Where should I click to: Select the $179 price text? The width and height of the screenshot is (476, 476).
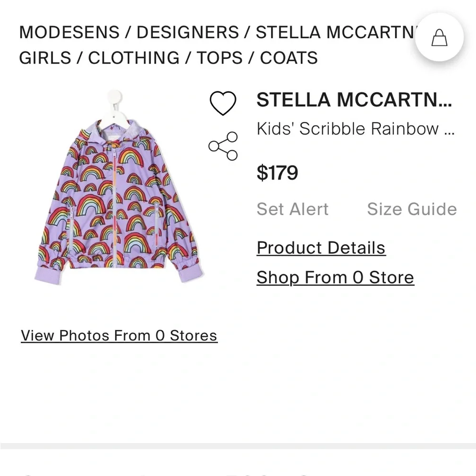coord(277,173)
